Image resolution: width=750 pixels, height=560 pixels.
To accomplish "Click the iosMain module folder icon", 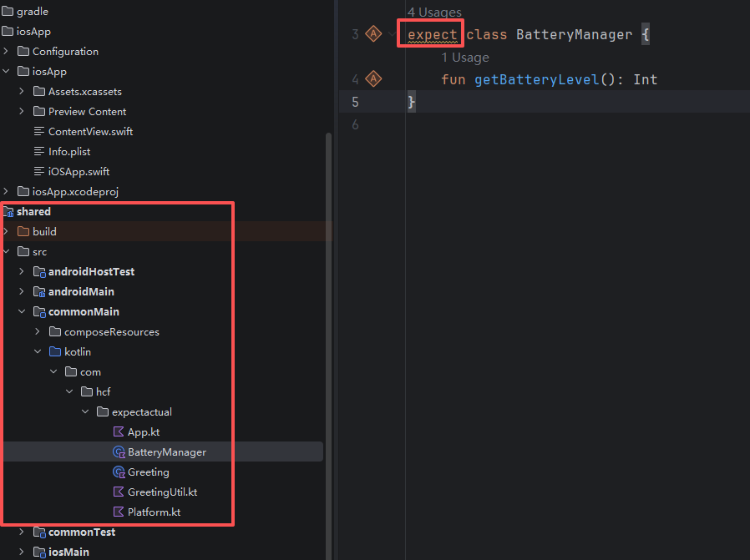I will (x=39, y=552).
